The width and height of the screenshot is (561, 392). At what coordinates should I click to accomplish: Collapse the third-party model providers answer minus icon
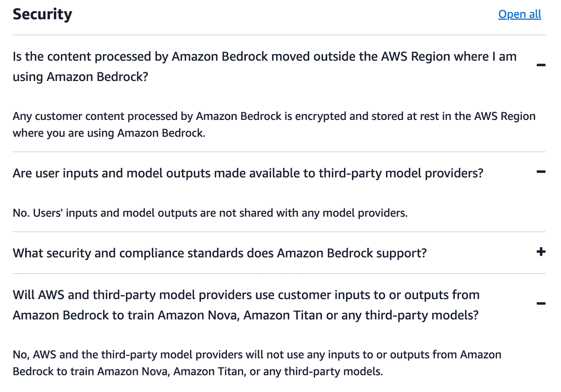541,172
